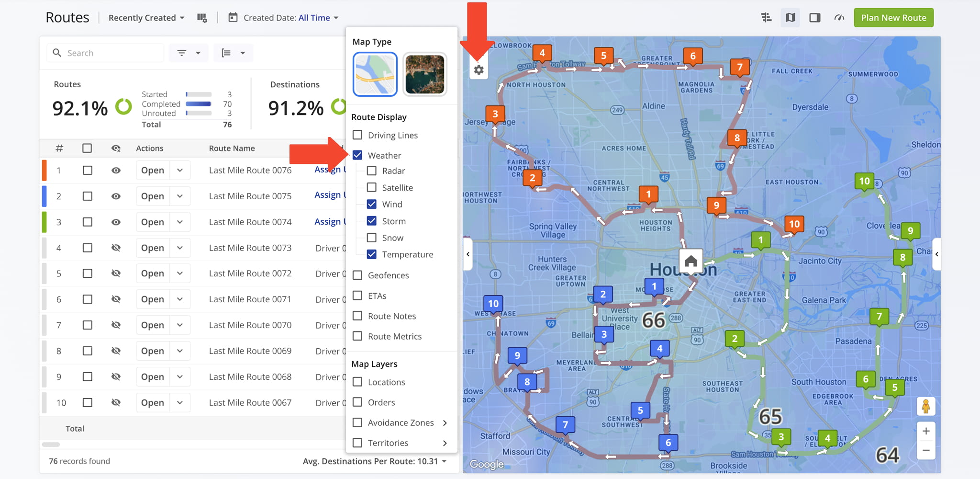Screen dimensions: 980x479
Task: Click Plan New Route button
Action: [893, 18]
